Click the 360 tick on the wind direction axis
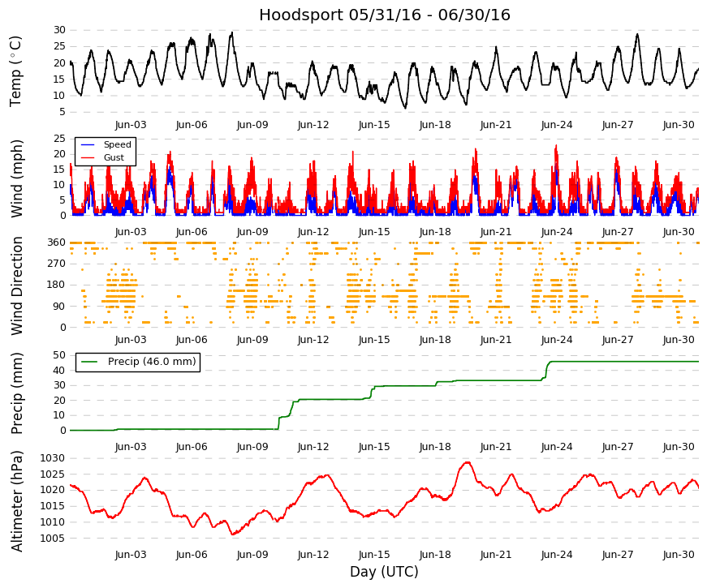 point(56,242)
